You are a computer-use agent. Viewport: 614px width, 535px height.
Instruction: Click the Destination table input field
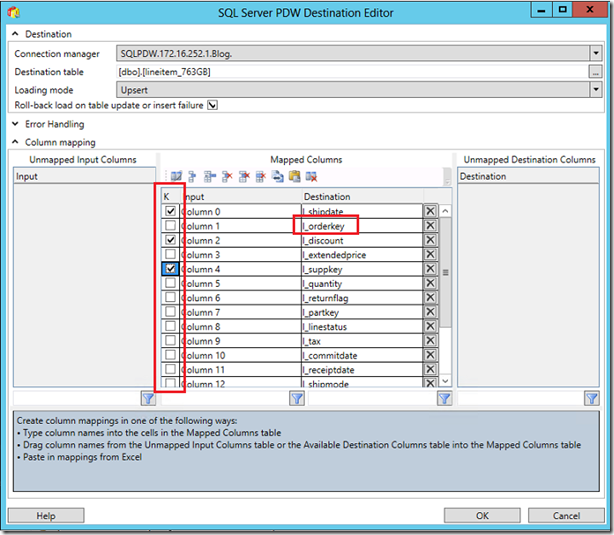click(350, 72)
